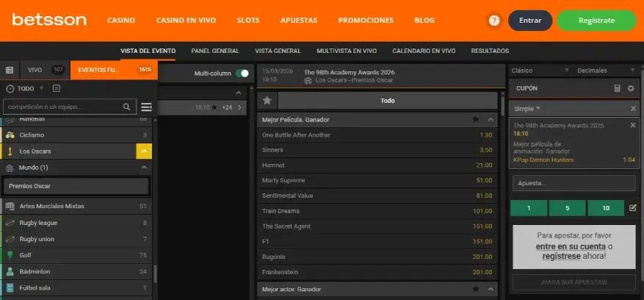
Task: Open the Clásico view dropdown
Action: coord(540,71)
